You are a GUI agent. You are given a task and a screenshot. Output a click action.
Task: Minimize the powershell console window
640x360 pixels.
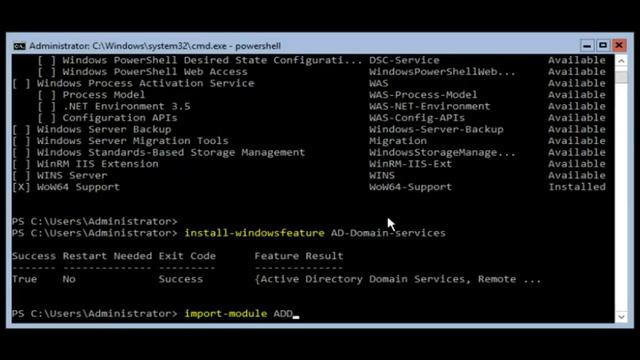(587, 45)
